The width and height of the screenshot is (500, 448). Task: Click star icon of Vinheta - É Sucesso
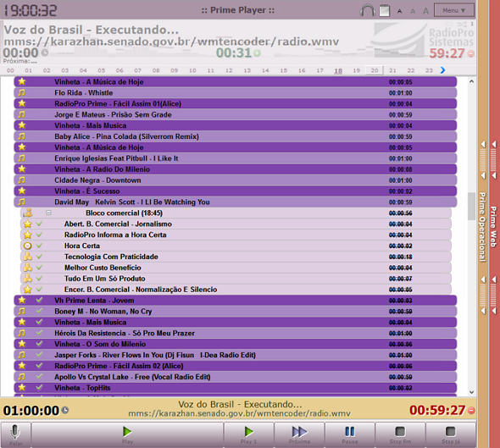(x=22, y=191)
